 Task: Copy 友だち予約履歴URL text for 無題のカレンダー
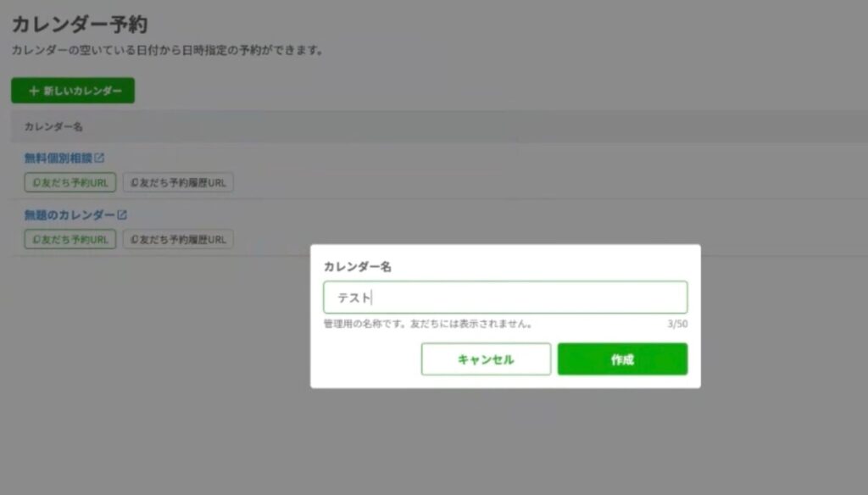coord(182,239)
